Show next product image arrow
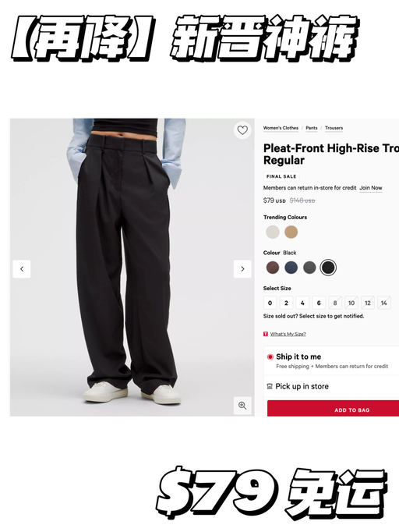This screenshot has height=532, width=399. (242, 269)
